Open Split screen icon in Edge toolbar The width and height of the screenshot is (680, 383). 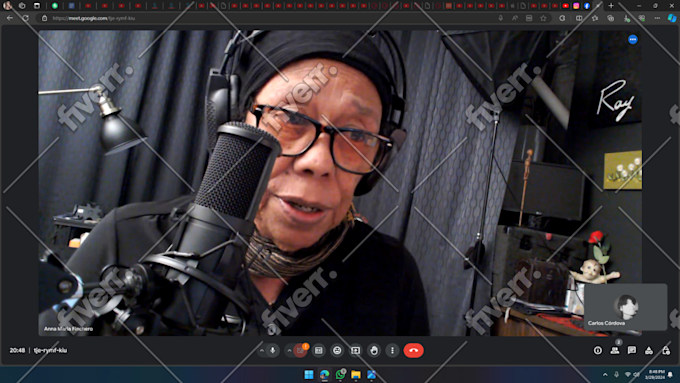579,18
